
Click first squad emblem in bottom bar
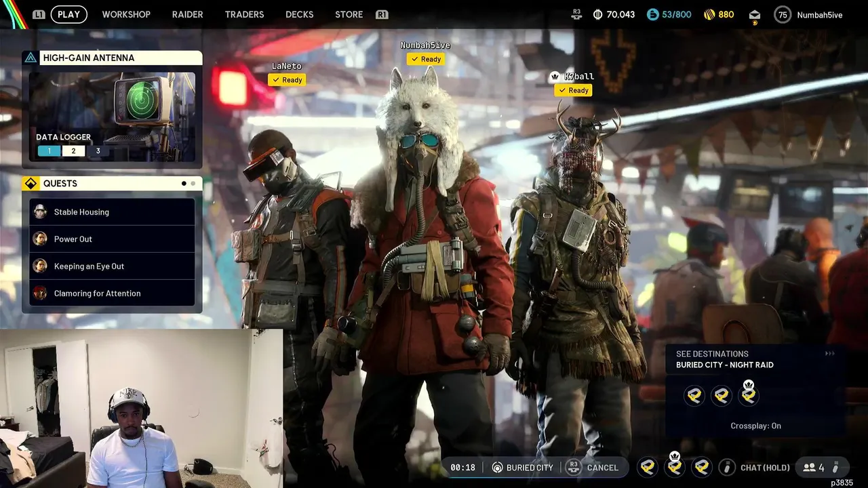pyautogui.click(x=648, y=467)
